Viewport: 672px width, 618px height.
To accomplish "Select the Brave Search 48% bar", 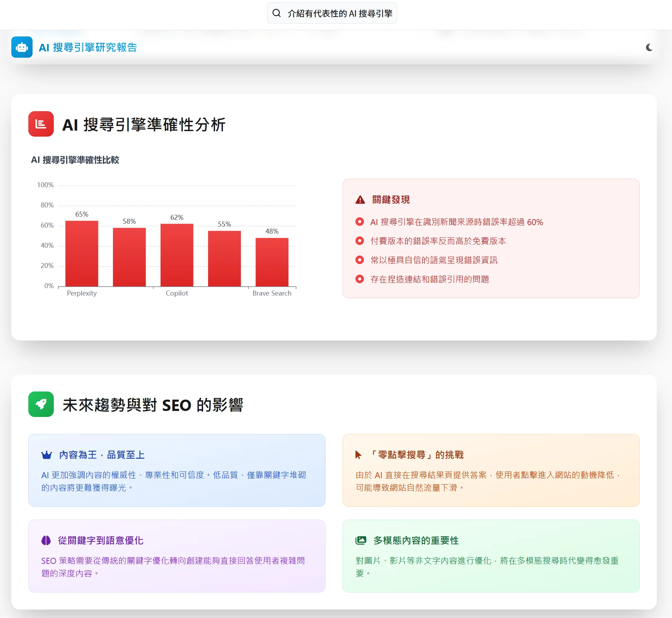I will 272,262.
